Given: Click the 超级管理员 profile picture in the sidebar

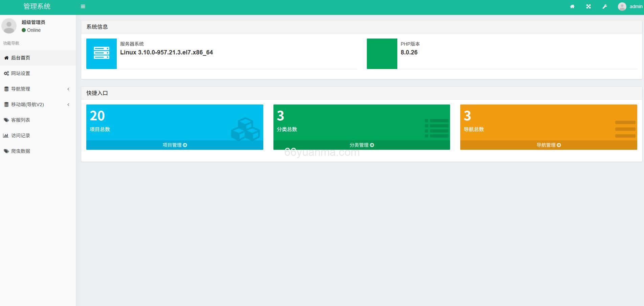Looking at the screenshot, I should coord(9,26).
